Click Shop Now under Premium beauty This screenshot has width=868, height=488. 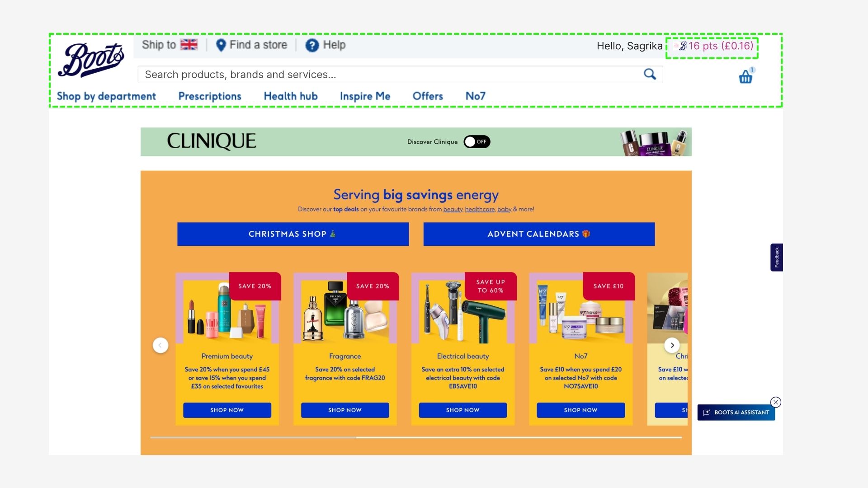[227, 410]
